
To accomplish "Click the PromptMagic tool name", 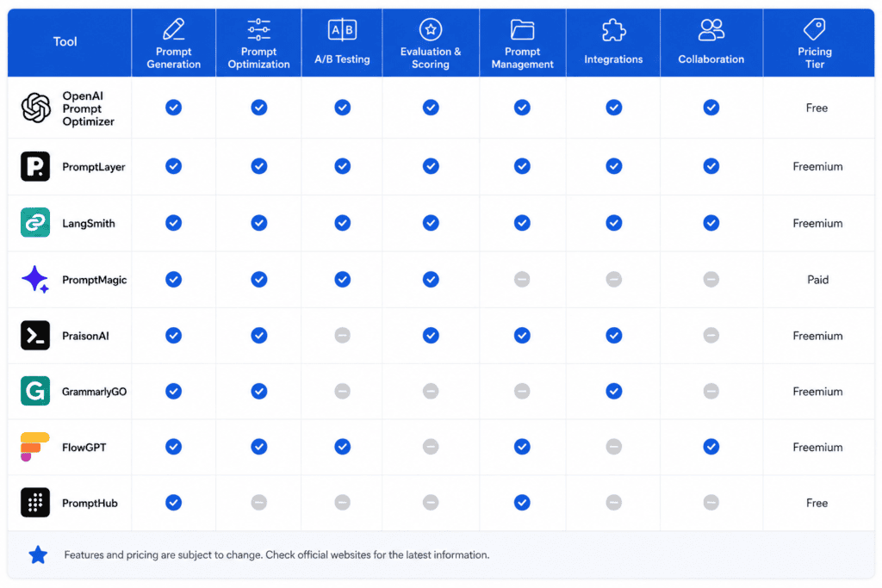I will point(94,280).
